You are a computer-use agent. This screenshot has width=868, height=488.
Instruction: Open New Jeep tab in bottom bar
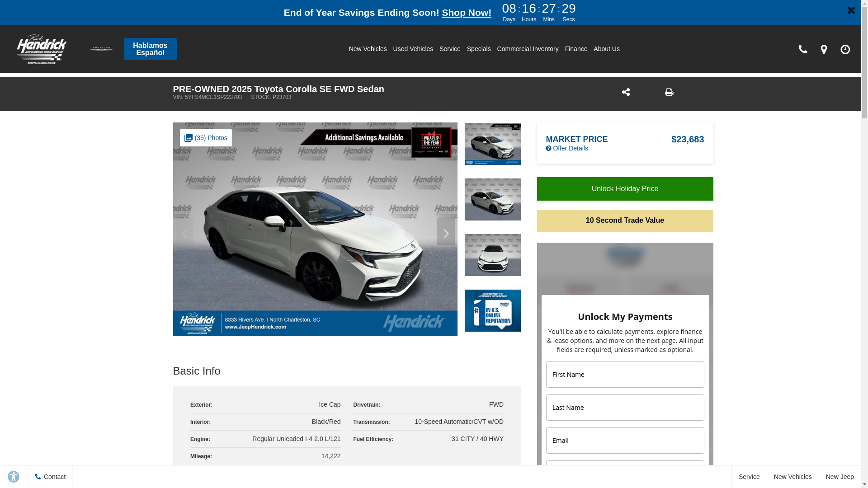pos(840,477)
